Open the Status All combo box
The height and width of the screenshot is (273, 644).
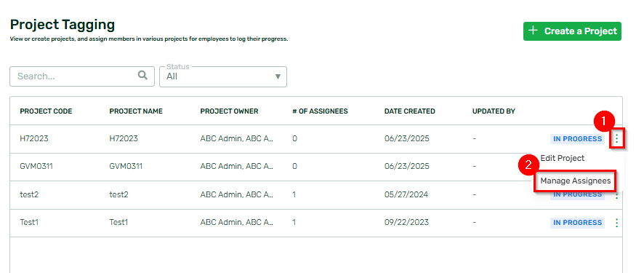pyautogui.click(x=223, y=76)
